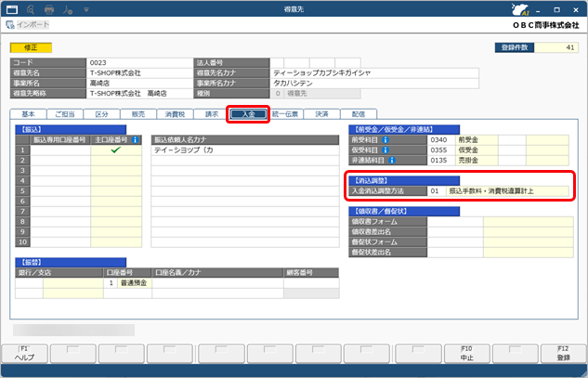Click the 修正 mode indicator

(x=31, y=47)
